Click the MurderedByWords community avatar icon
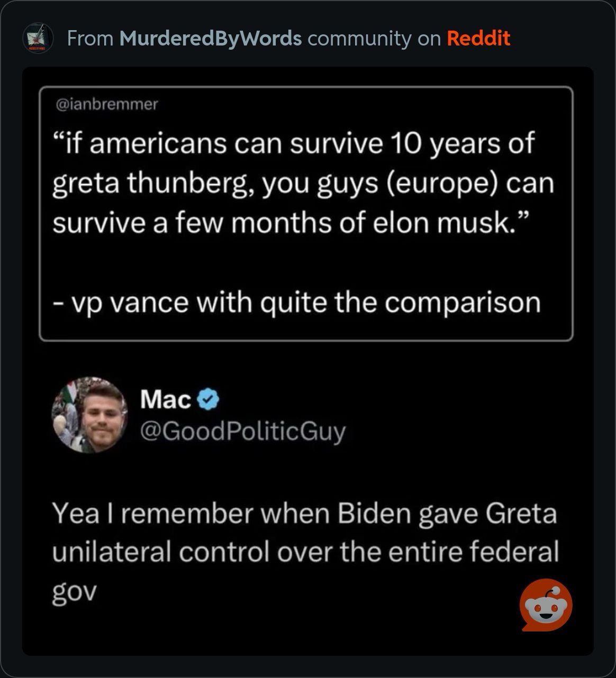Screen dimensions: 616x678 [39, 38]
